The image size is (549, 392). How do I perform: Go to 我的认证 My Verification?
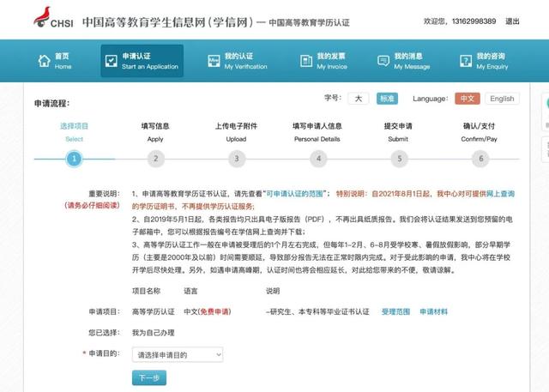(x=238, y=61)
